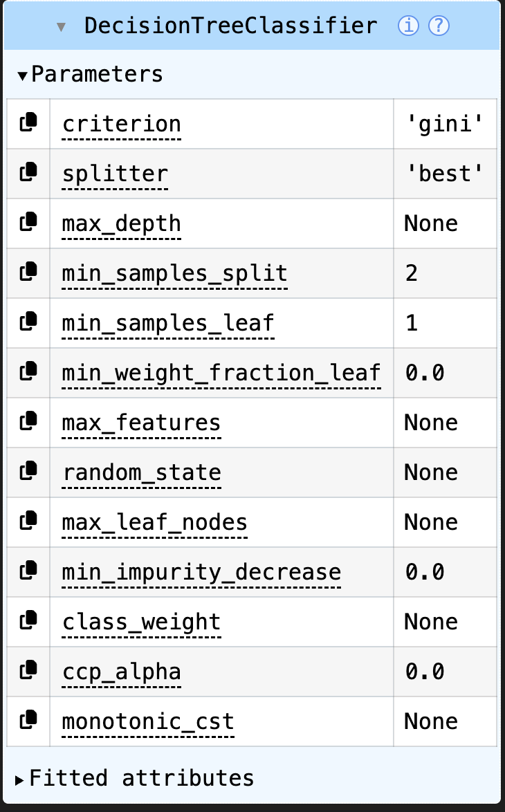Click the max_features parameter link
505x812 pixels.
tap(141, 423)
